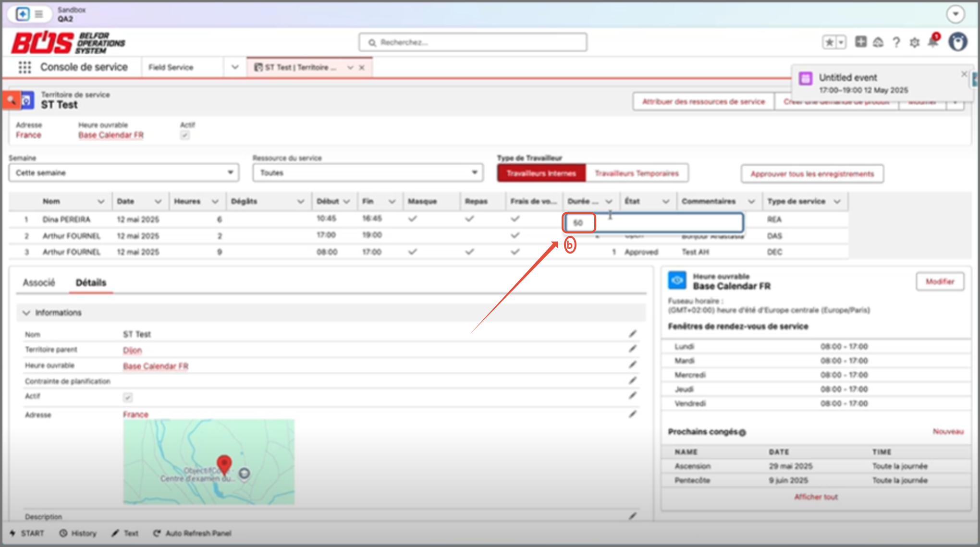The width and height of the screenshot is (980, 547).
Task: Click the info icon beside Prochains congés
Action: pyautogui.click(x=742, y=433)
